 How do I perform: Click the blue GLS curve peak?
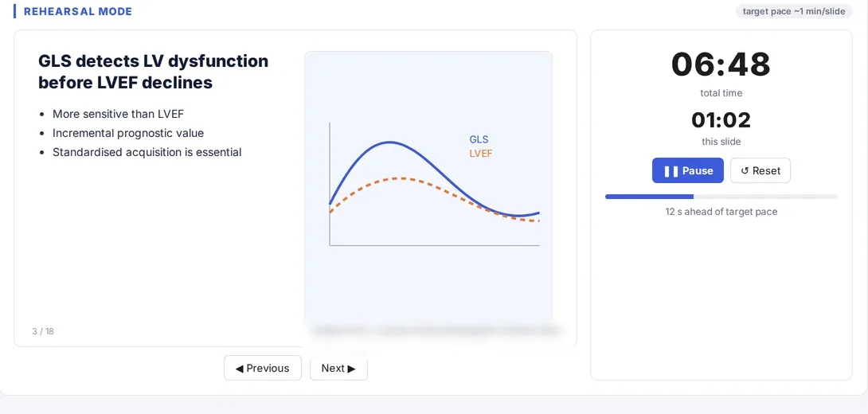click(389, 143)
